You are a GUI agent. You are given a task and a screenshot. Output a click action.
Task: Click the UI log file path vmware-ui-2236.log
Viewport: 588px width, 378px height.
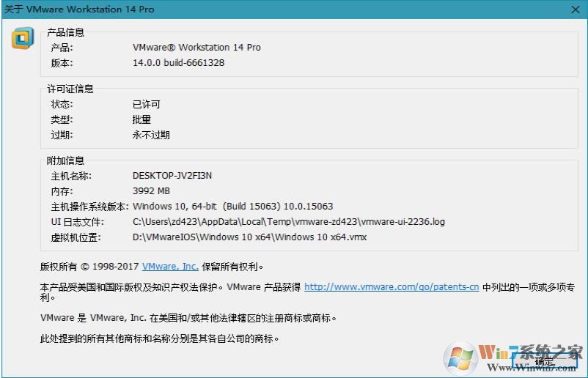[x=289, y=222]
